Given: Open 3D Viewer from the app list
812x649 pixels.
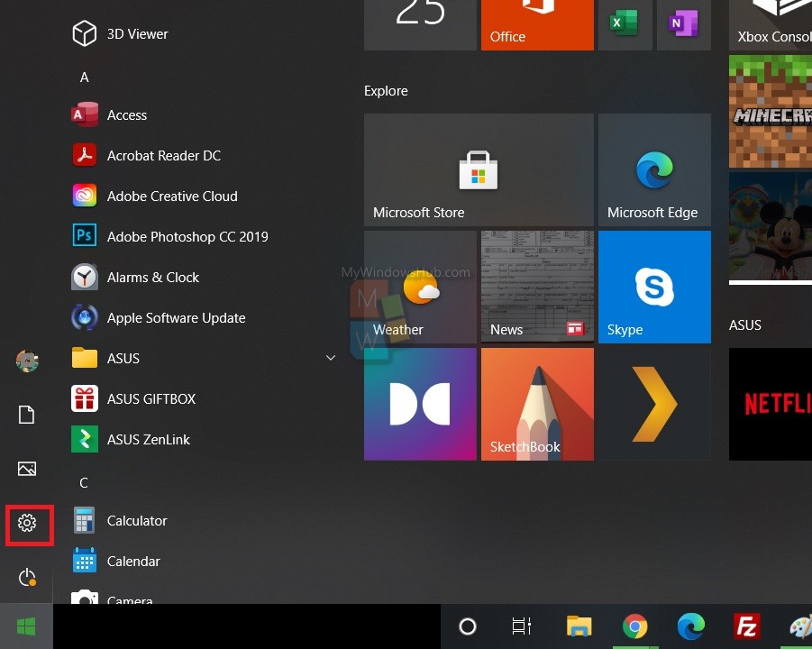Looking at the screenshot, I should coord(205,34).
